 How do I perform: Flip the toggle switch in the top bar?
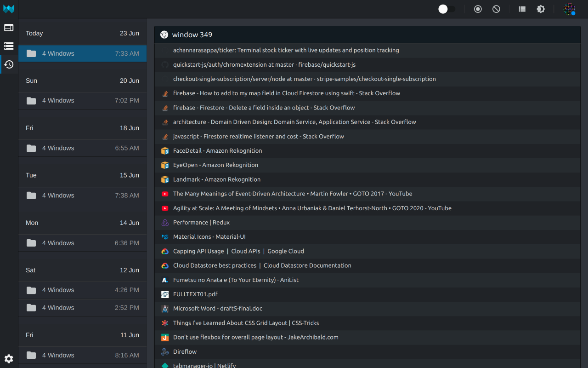point(446,9)
